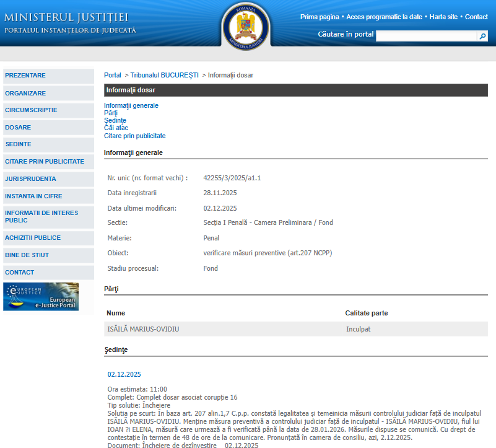This screenshot has height=448, width=496.
Task: Open the Harta site link
Action: 444,17
